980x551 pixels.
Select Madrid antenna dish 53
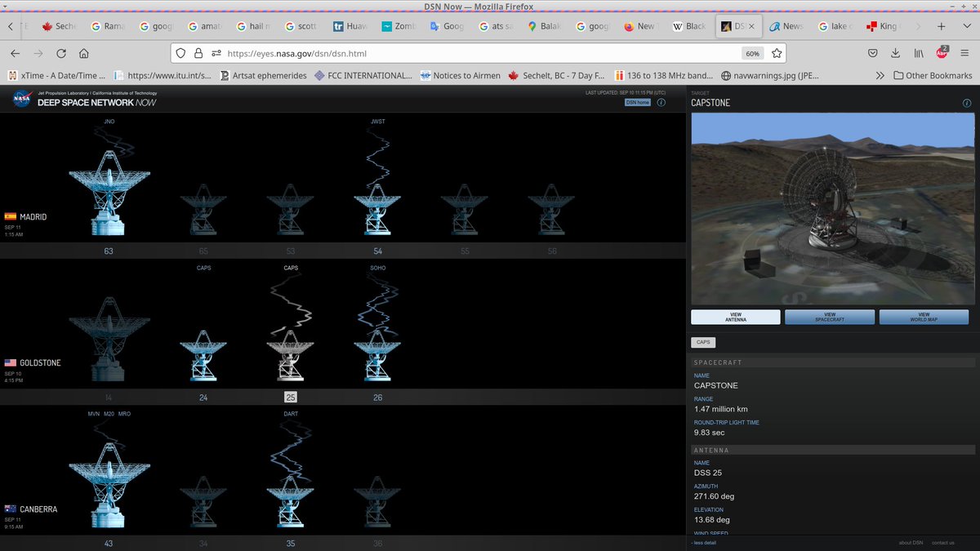coord(291,209)
